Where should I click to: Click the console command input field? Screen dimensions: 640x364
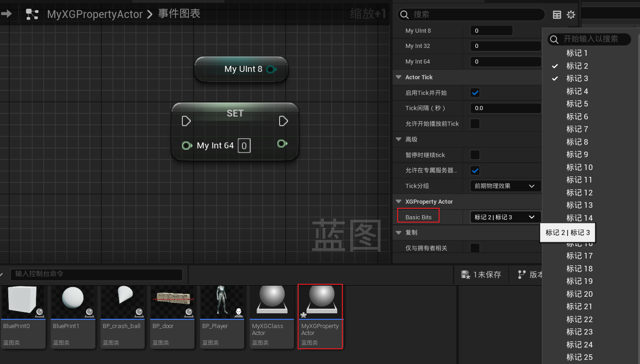[x=96, y=274]
